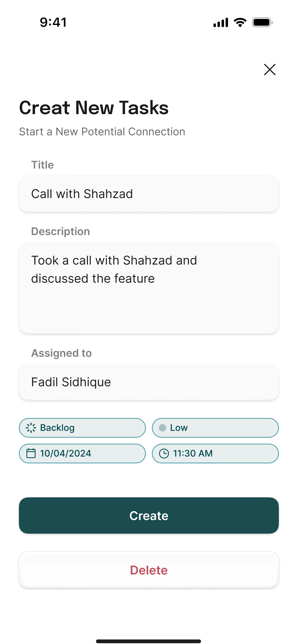Tap the 9:41 status bar clock

click(53, 22)
